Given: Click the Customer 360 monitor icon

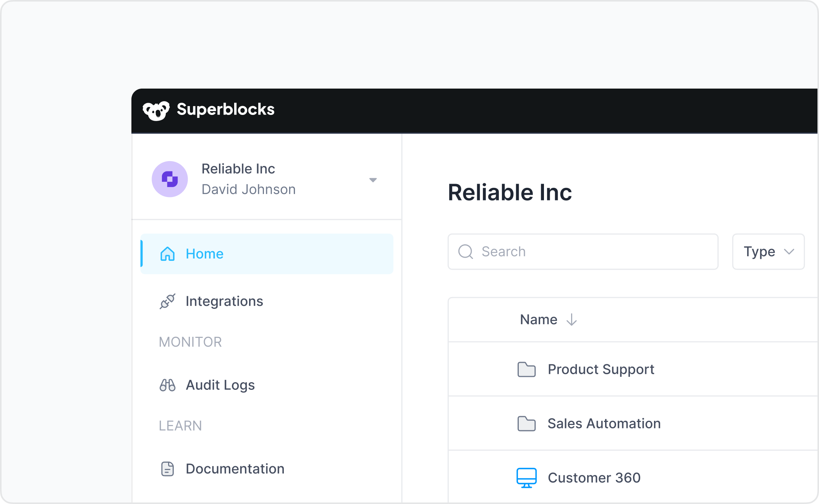Looking at the screenshot, I should pos(526,478).
